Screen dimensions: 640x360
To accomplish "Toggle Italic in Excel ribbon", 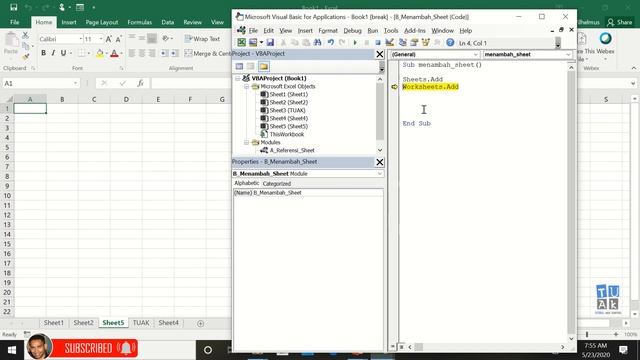I will [53, 53].
